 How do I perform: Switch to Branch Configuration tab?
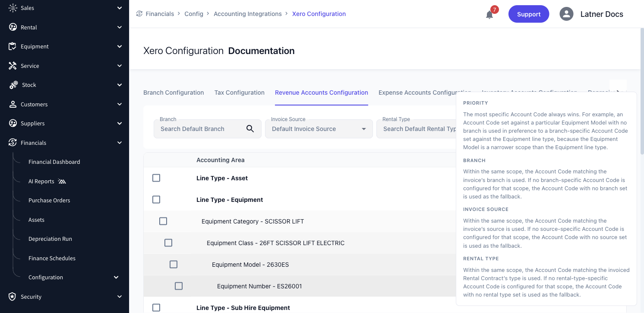(174, 93)
